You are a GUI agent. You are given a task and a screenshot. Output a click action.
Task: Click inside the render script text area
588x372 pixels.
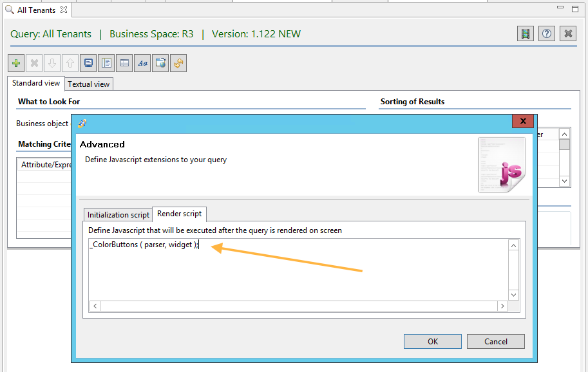click(298, 270)
